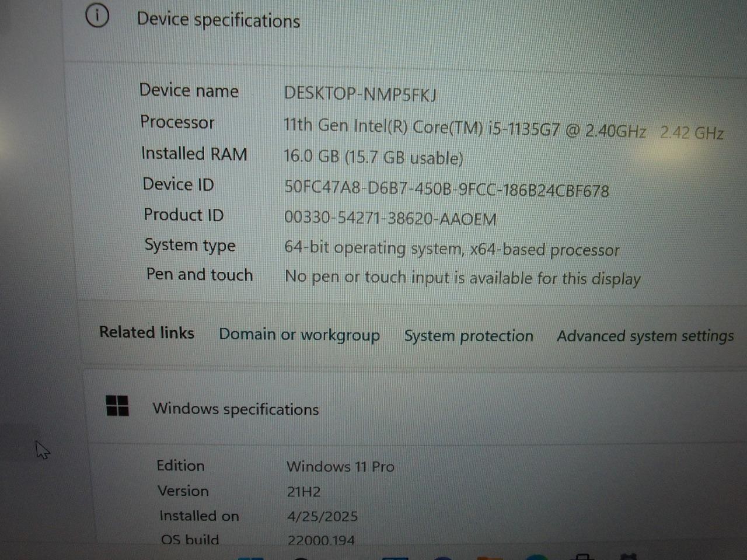The image size is (747, 560).
Task: Select Product ID value 00330-54271-38620-AAOEM
Action: click(x=390, y=219)
